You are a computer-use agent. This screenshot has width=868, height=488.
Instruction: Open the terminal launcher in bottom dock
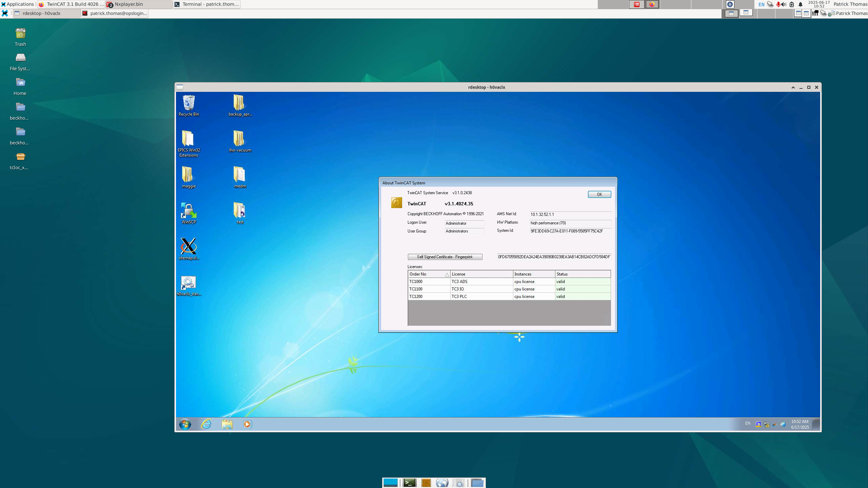(x=410, y=483)
